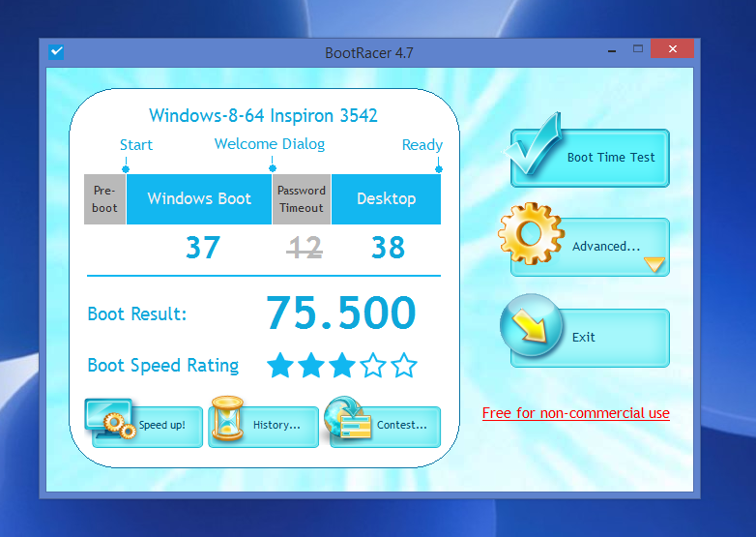Click the Welcome Dialog timeline marker
Screen dimensions: 756x537
273,168
